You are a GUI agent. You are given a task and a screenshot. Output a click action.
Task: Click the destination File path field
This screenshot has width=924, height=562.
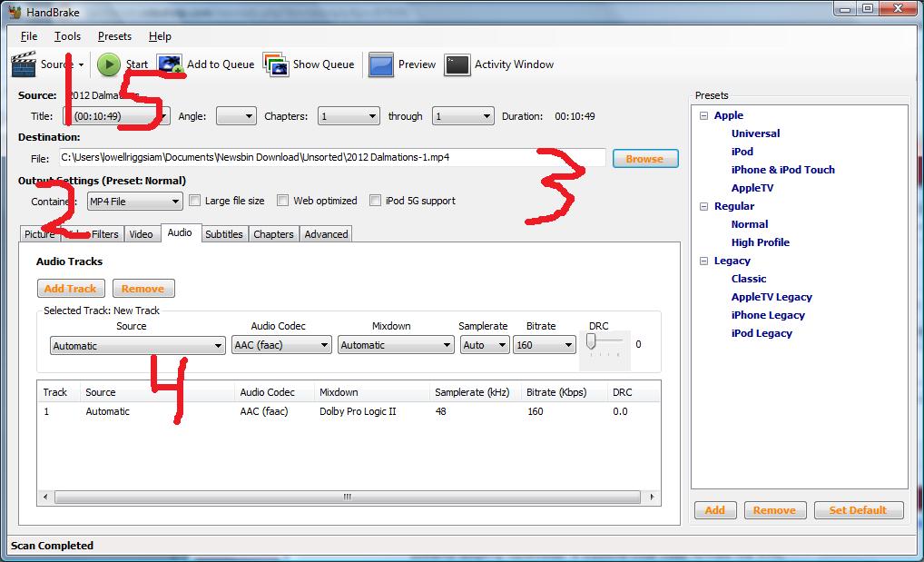(x=332, y=157)
